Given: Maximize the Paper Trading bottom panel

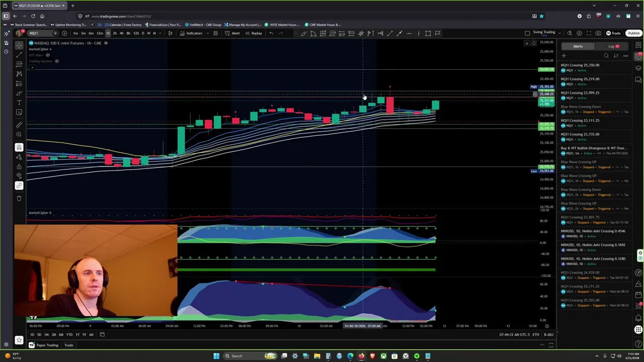Looking at the screenshot, I should 551,345.
